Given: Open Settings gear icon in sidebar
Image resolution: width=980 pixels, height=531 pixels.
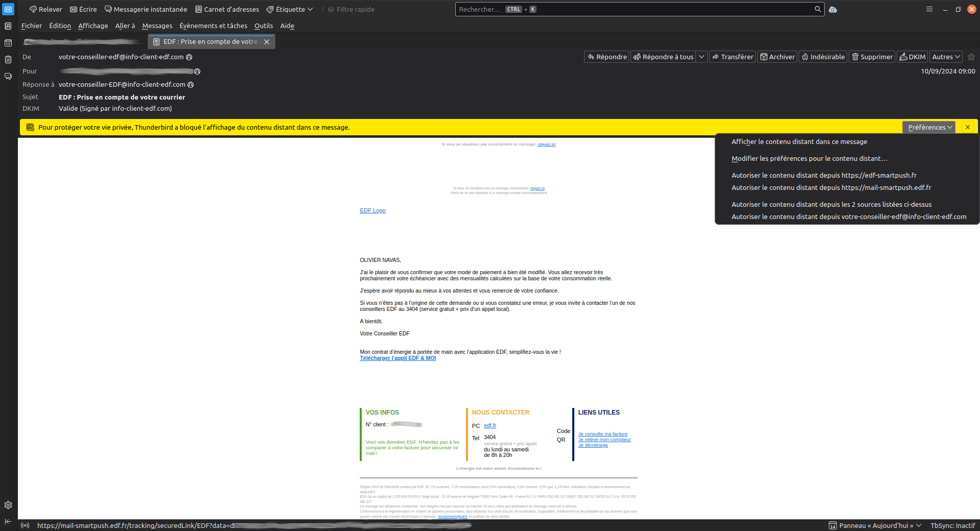Looking at the screenshot, I should 8,505.
